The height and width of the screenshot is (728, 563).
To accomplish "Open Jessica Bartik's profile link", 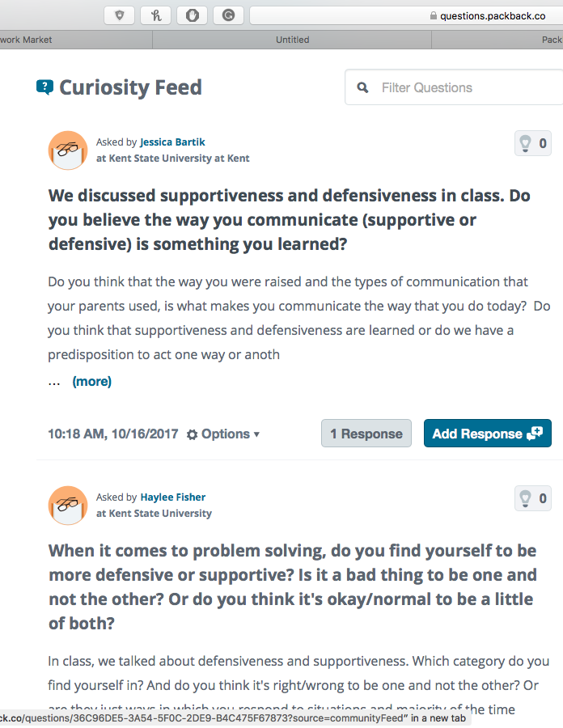I will (172, 142).
